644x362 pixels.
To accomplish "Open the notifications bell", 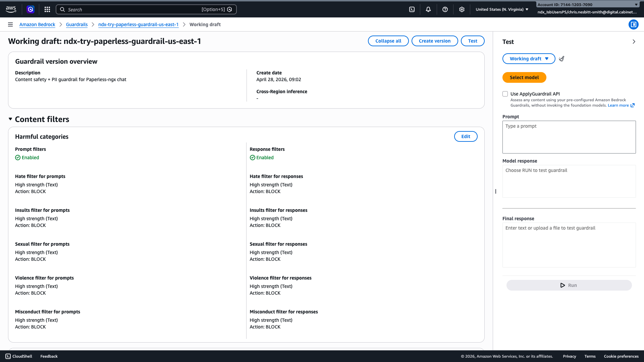I will coord(428,9).
